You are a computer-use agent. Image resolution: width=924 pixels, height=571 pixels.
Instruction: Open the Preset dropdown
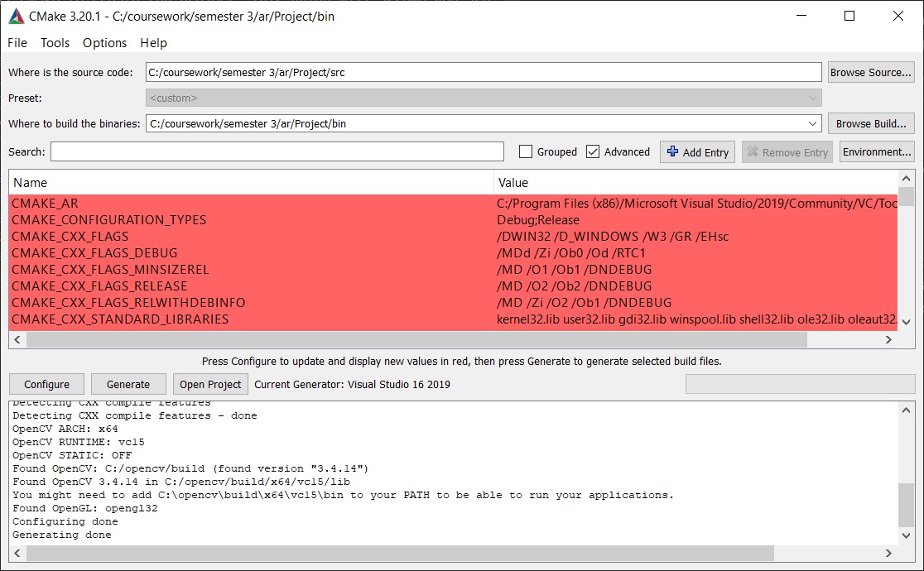click(x=484, y=98)
